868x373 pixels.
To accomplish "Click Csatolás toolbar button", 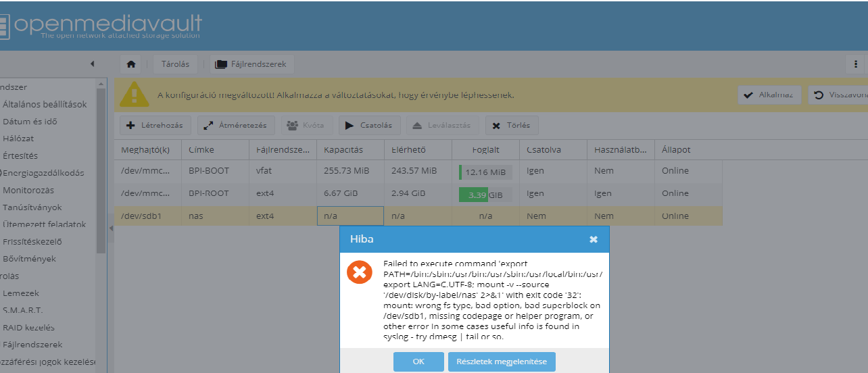I will point(370,125).
